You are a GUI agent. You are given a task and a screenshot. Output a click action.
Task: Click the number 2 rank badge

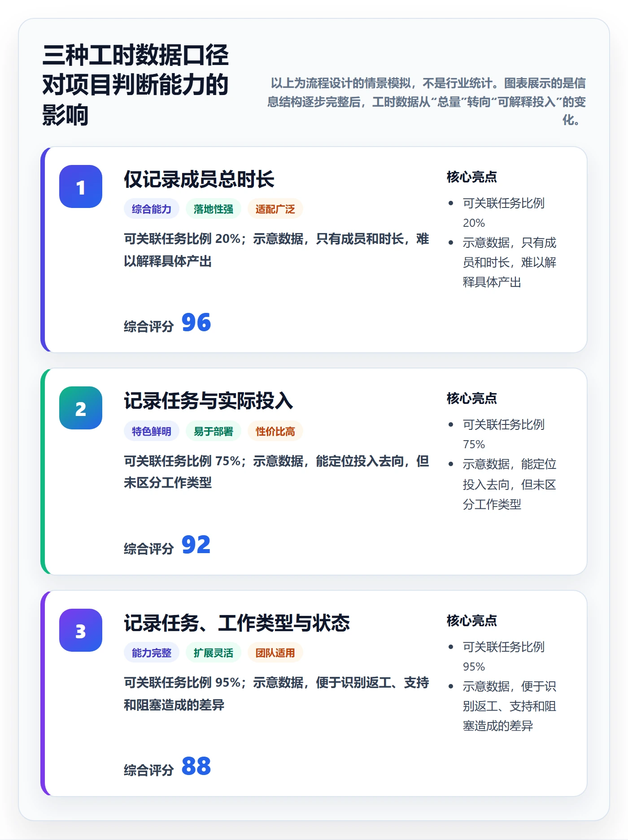[81, 408]
